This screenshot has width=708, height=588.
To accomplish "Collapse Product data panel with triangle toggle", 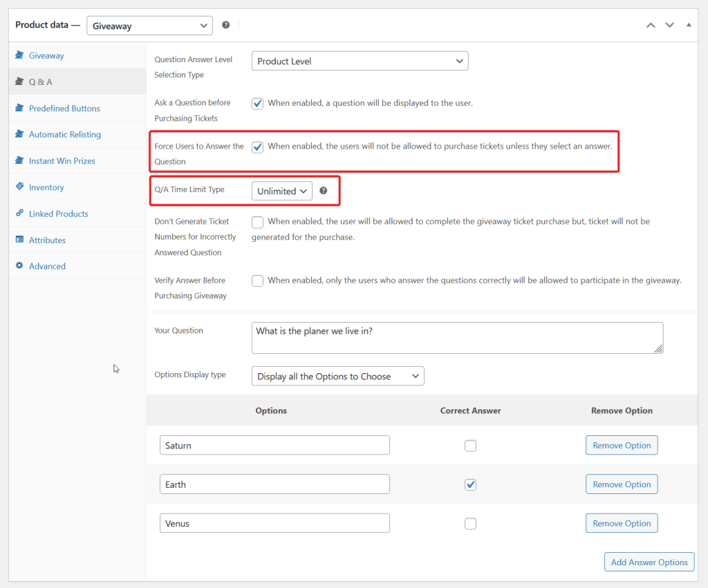I will pyautogui.click(x=689, y=25).
